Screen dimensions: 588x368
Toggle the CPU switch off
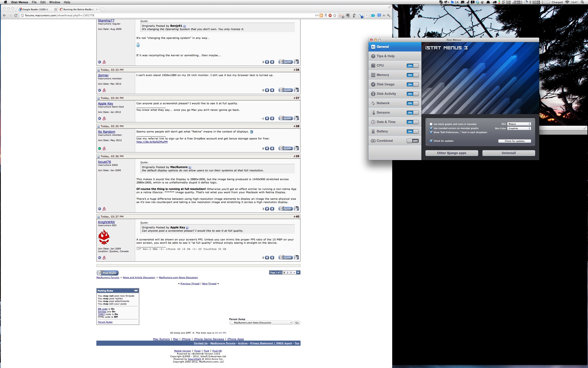[x=413, y=66]
